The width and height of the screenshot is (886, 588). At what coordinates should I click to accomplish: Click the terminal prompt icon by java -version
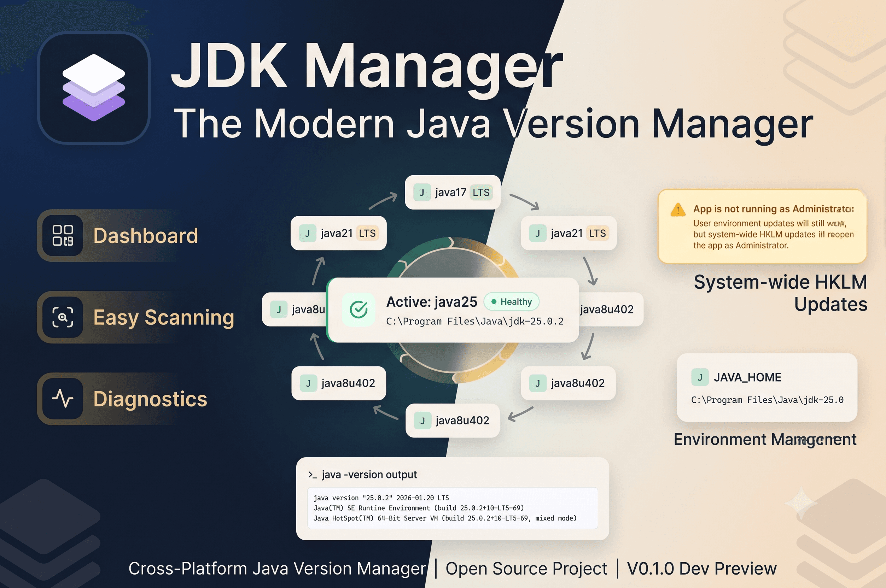point(313,475)
